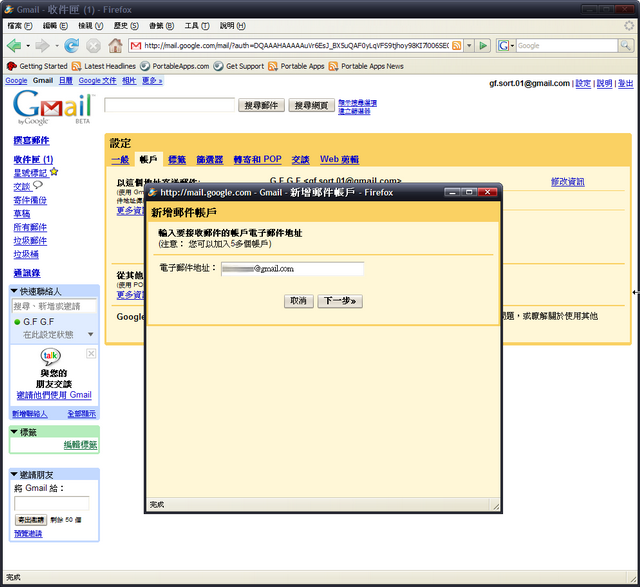
Task: Open the Contacts link (通訊錄)
Action: [x=27, y=273]
